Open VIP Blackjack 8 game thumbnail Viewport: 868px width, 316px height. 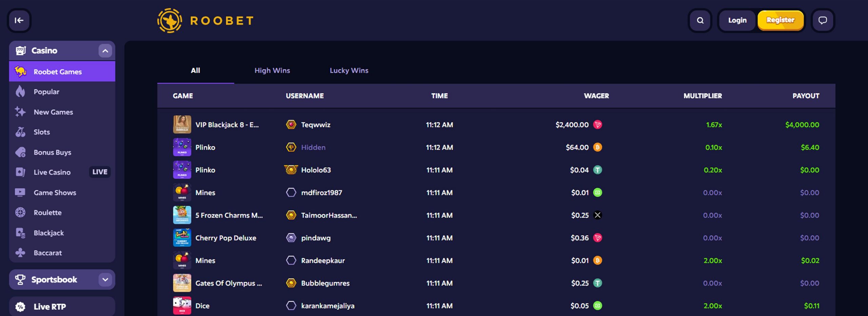pyautogui.click(x=182, y=125)
